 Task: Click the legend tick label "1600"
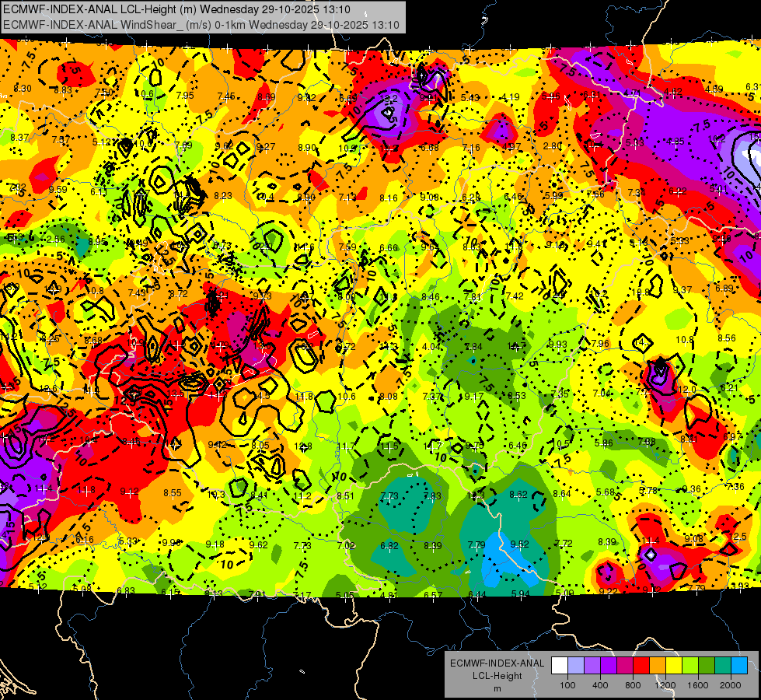(x=698, y=685)
